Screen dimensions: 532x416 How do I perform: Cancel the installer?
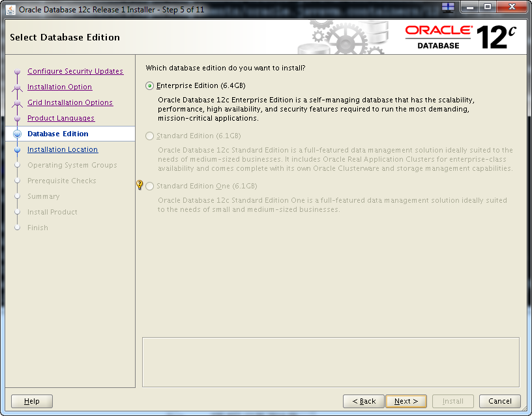pyautogui.click(x=500, y=402)
